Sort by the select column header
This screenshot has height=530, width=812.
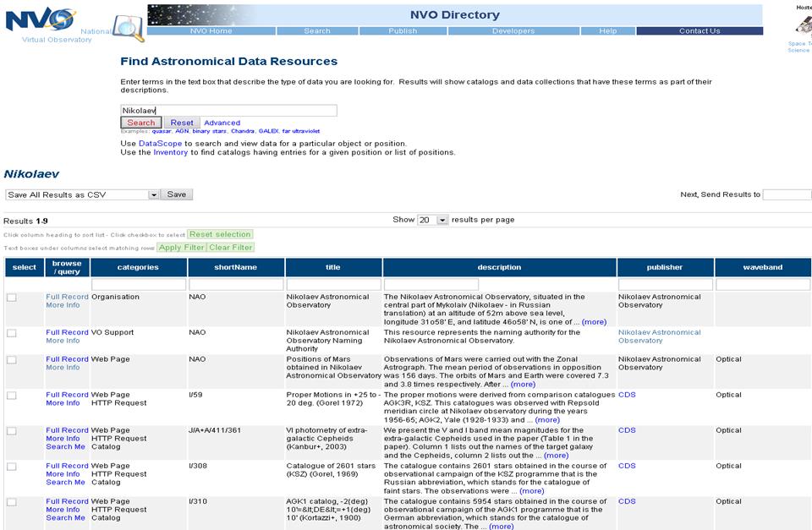pyautogui.click(x=25, y=267)
